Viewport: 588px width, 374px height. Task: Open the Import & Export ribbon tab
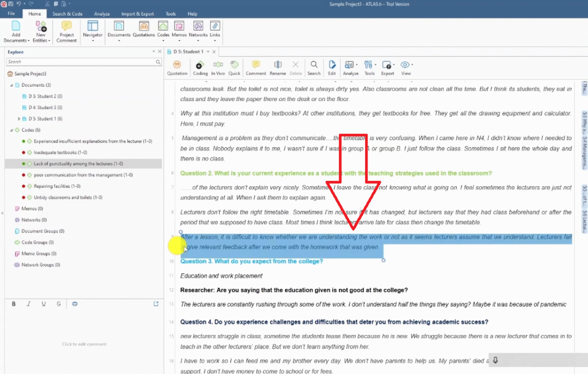click(137, 13)
